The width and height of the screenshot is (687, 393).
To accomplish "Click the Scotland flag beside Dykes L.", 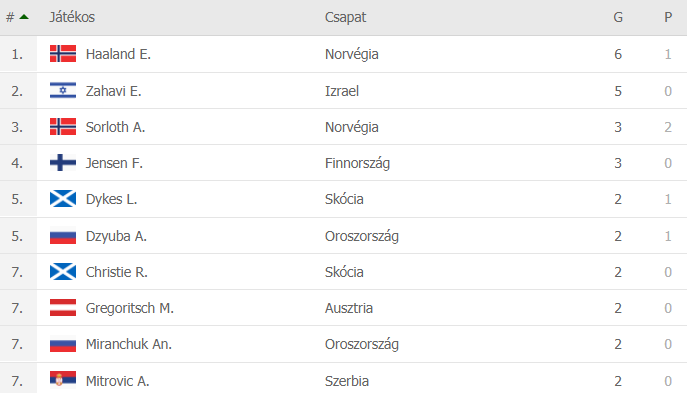I will tap(63, 198).
